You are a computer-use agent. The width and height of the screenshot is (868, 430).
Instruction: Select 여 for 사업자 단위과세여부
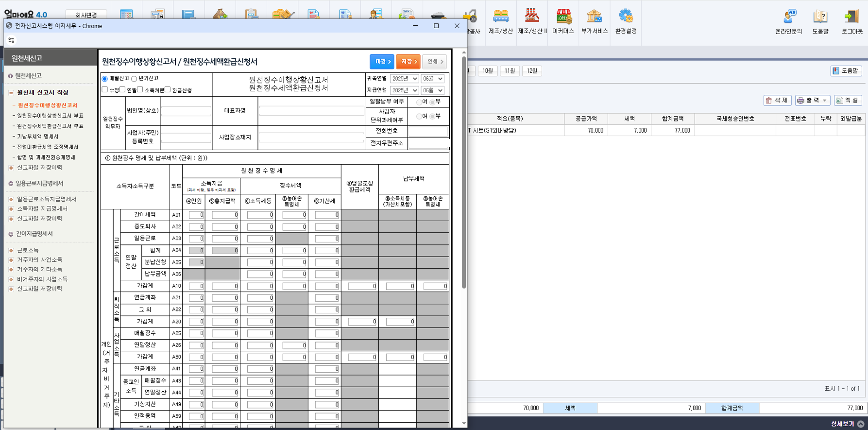click(419, 116)
